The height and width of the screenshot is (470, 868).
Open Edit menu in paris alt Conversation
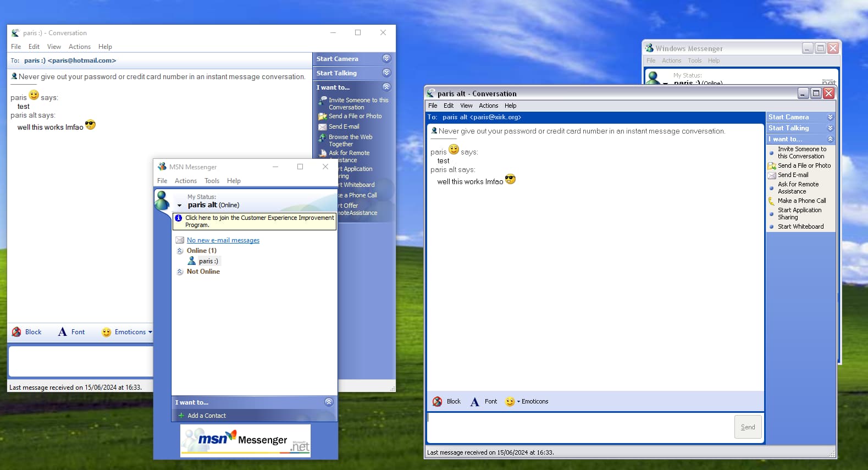[x=449, y=106]
